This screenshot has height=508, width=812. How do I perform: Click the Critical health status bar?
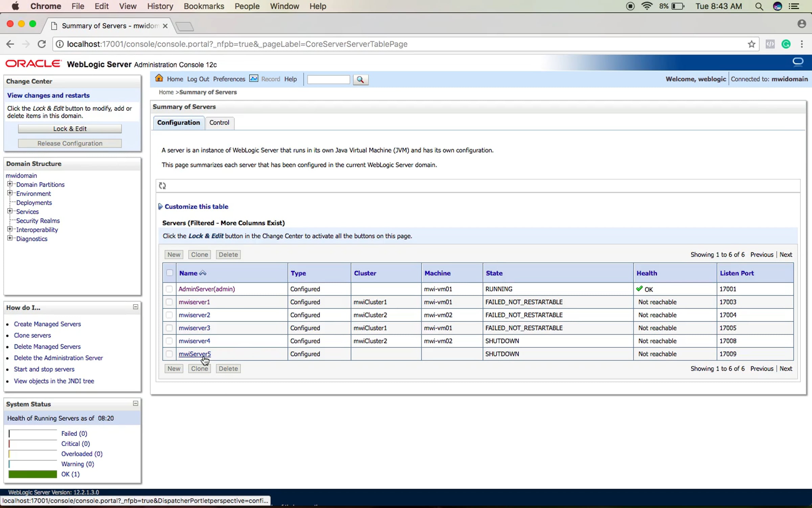(x=33, y=444)
